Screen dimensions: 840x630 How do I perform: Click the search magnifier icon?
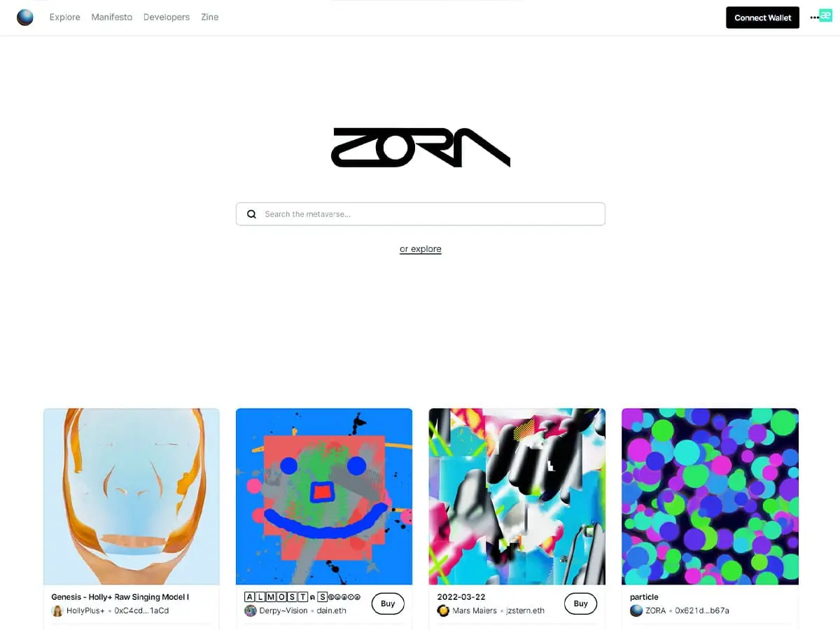(251, 214)
